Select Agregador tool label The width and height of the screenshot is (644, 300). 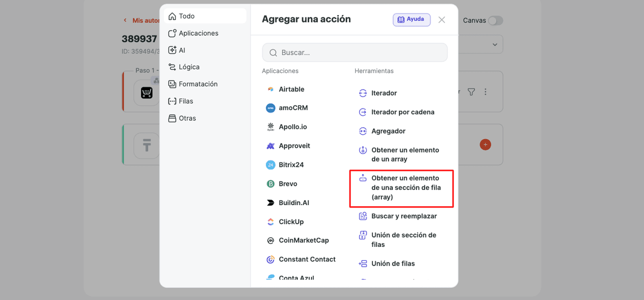(x=389, y=131)
